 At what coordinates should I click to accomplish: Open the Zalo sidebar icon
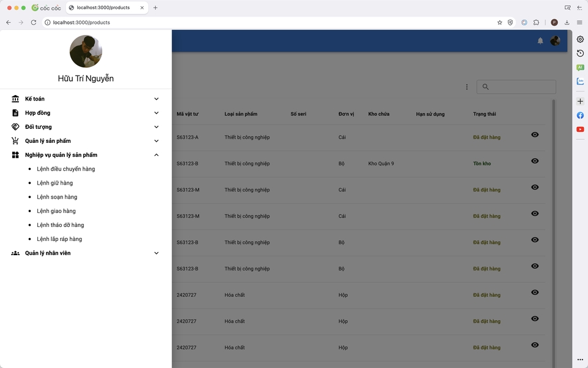click(x=580, y=82)
